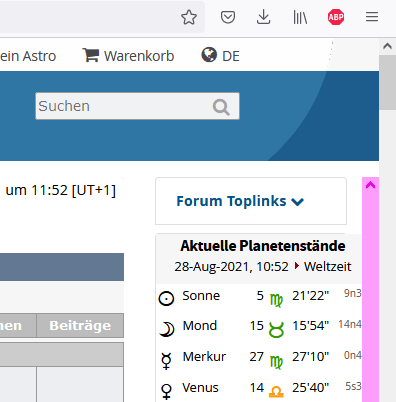Click the Adblock Plus ABP icon

(336, 17)
